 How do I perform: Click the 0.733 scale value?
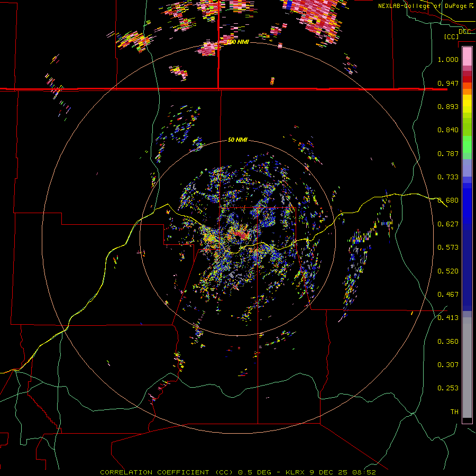coord(448,177)
